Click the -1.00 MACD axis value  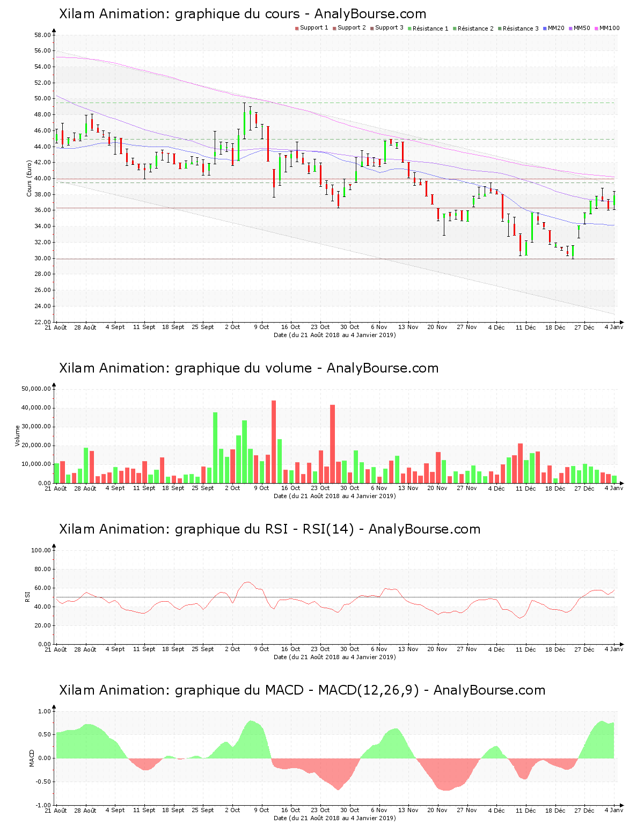[x=44, y=805]
